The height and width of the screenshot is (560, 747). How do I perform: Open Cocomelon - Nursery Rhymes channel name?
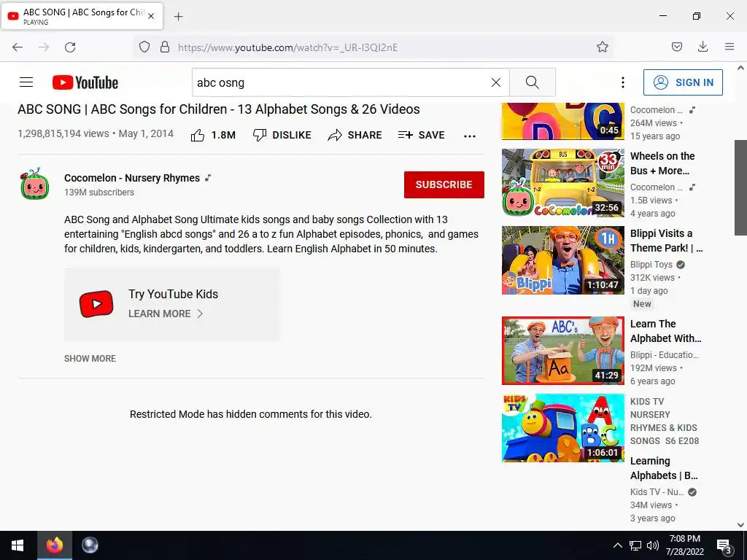[132, 178]
